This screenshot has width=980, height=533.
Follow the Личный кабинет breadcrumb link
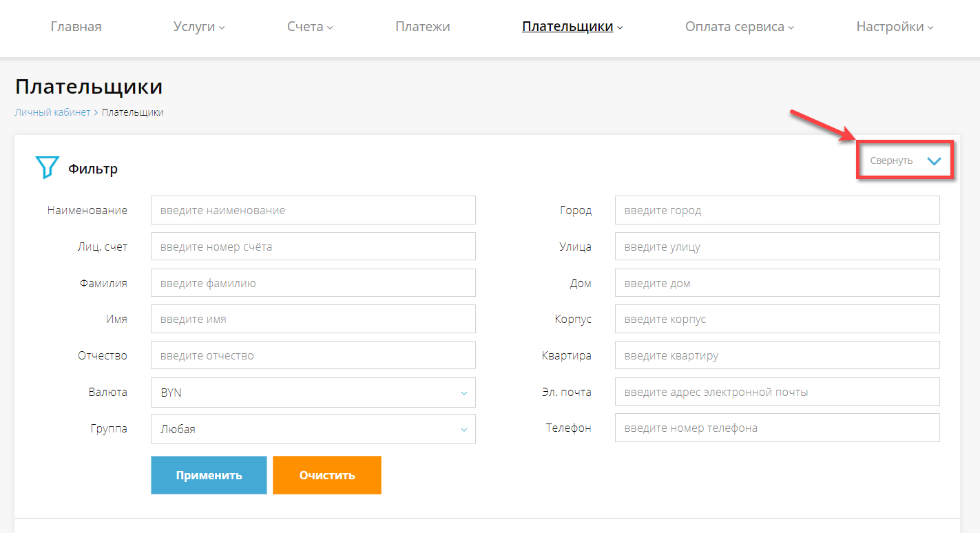tap(52, 112)
